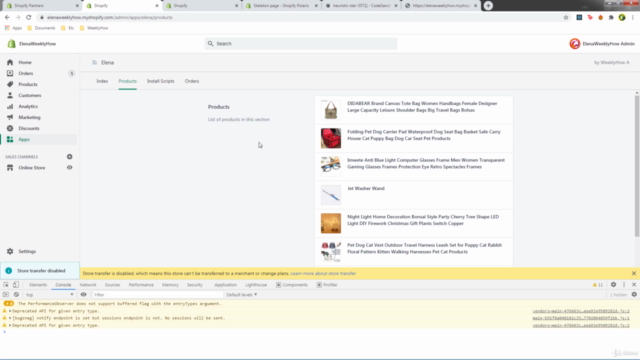Open the top JavaScript context dropdown
The height and width of the screenshot is (360, 640).
(x=49, y=295)
